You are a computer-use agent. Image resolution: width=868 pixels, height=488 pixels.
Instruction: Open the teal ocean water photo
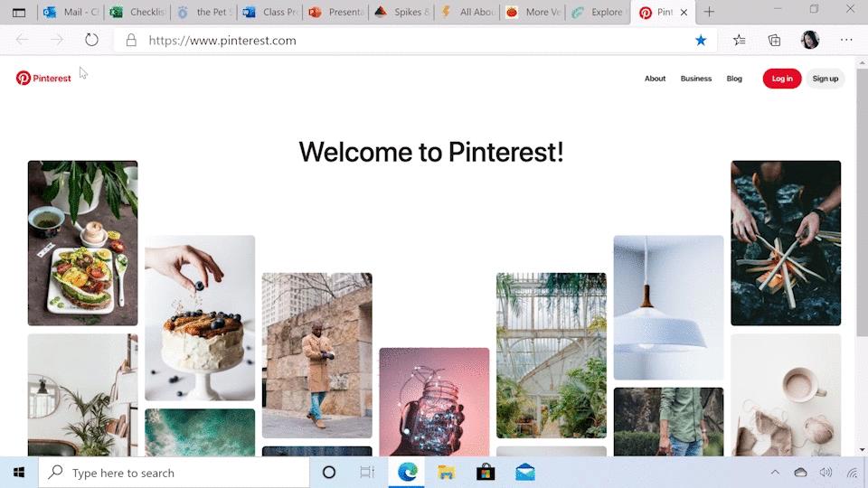coord(200,433)
